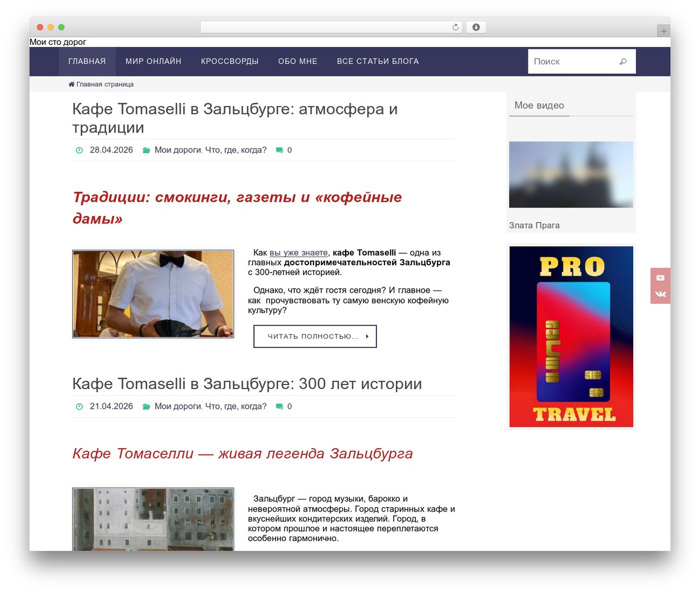The width and height of the screenshot is (700, 593).
Task: Click the clock icon next to 21.04.2026
Action: pyautogui.click(x=79, y=406)
